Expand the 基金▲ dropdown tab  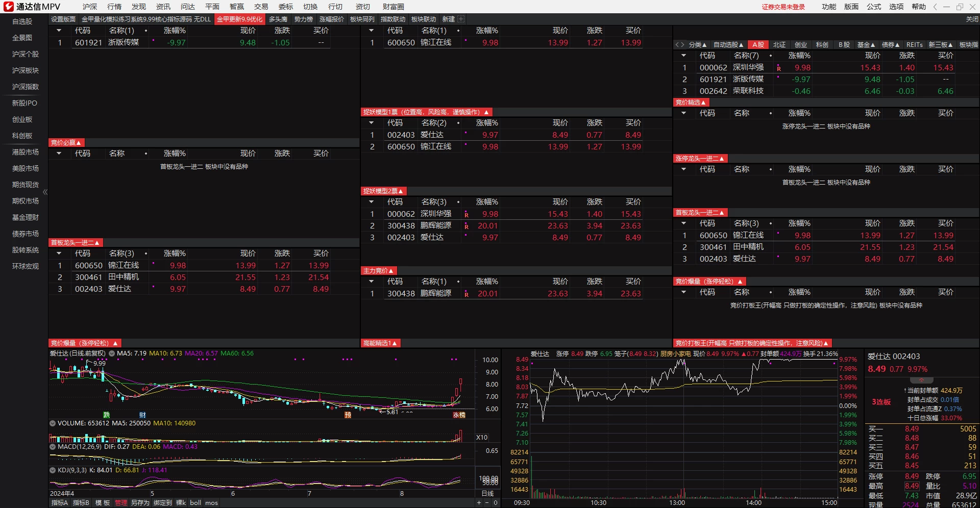[x=866, y=45]
